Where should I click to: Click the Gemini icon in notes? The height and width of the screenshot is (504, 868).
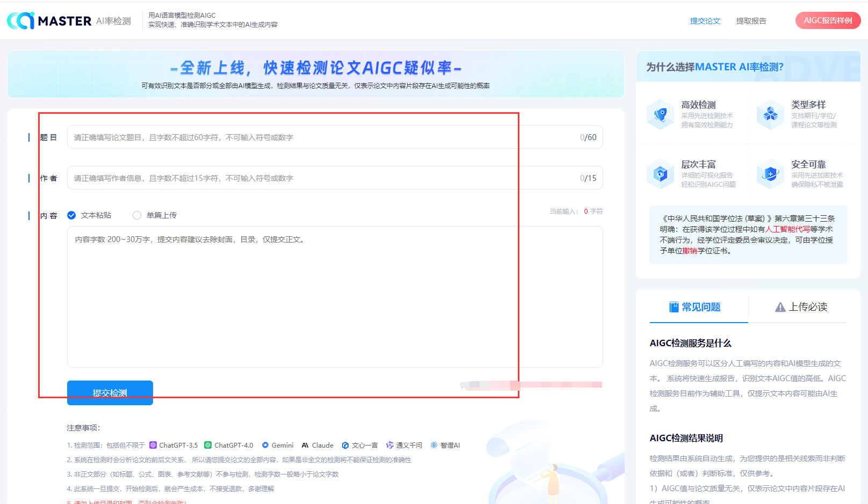(265, 445)
